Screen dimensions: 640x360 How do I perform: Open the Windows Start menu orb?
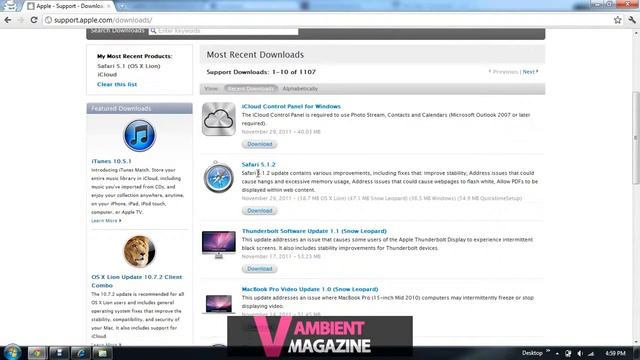click(12, 353)
